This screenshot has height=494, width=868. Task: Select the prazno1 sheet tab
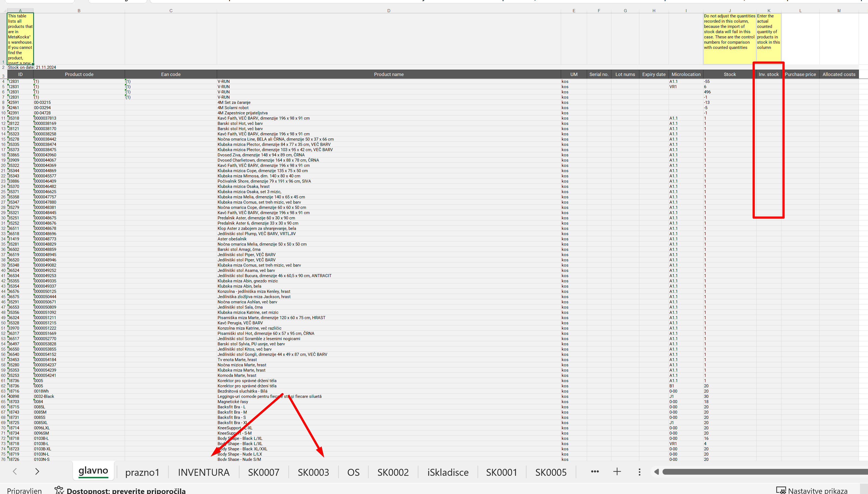(142, 472)
